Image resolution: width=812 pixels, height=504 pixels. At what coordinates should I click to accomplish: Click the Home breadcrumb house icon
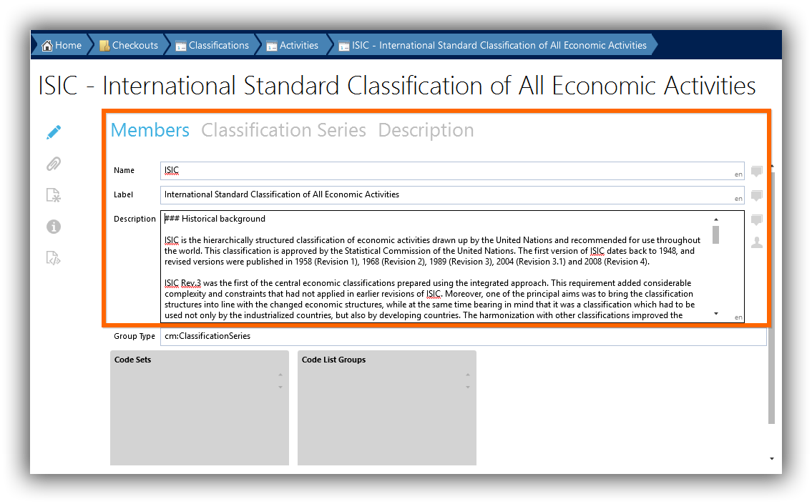click(47, 46)
